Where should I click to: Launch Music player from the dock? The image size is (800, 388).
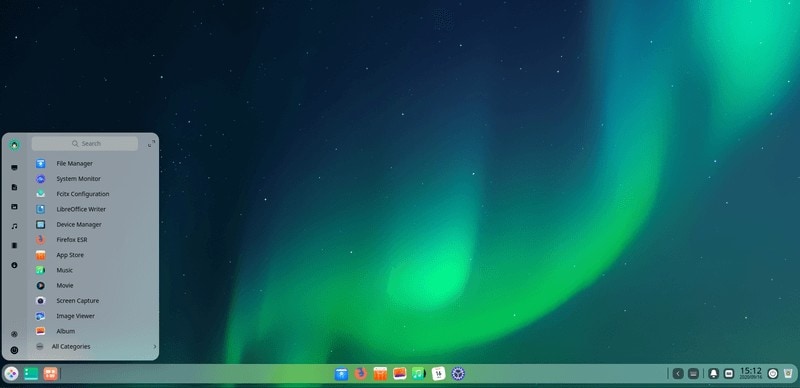[x=419, y=374]
